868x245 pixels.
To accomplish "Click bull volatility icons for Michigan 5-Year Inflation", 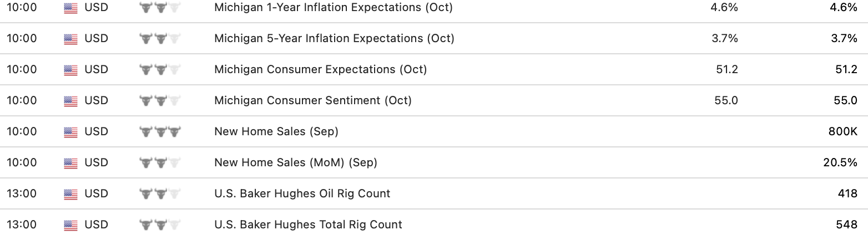I will click(x=160, y=39).
